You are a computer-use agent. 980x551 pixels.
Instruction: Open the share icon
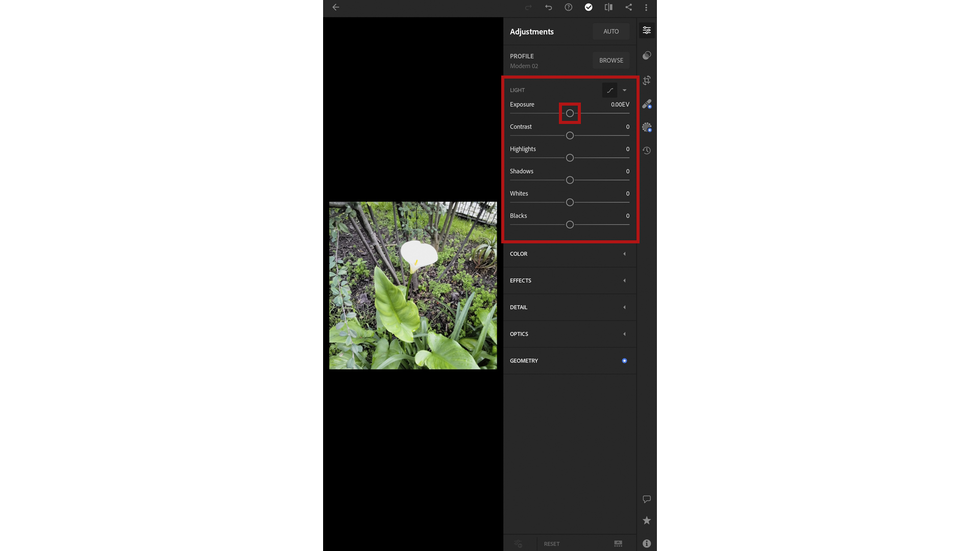tap(629, 7)
